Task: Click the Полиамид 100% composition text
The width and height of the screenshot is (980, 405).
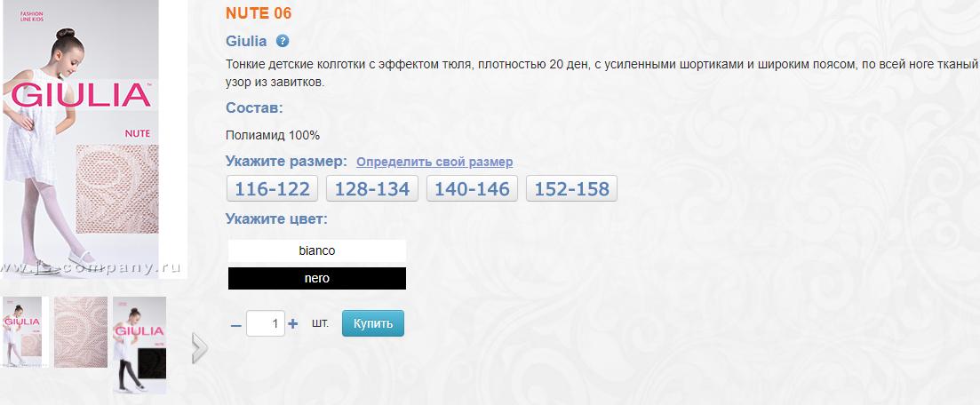Action: 273,135
